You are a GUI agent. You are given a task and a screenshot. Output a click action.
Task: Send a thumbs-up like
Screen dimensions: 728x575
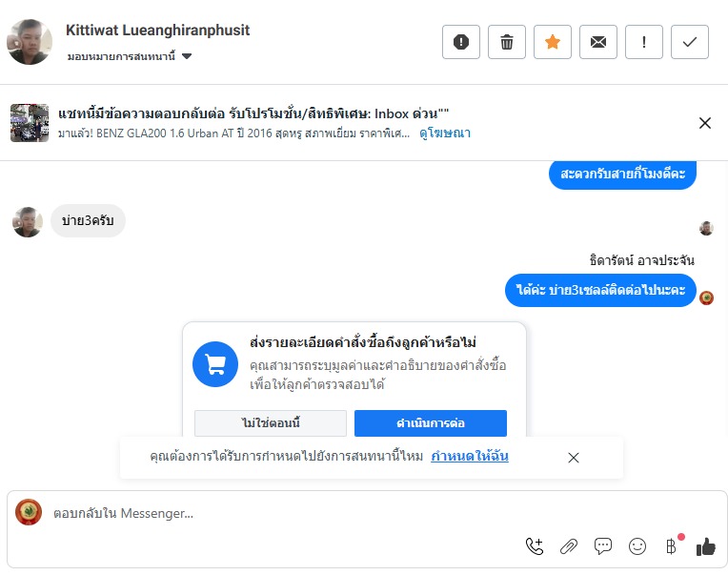pos(705,546)
